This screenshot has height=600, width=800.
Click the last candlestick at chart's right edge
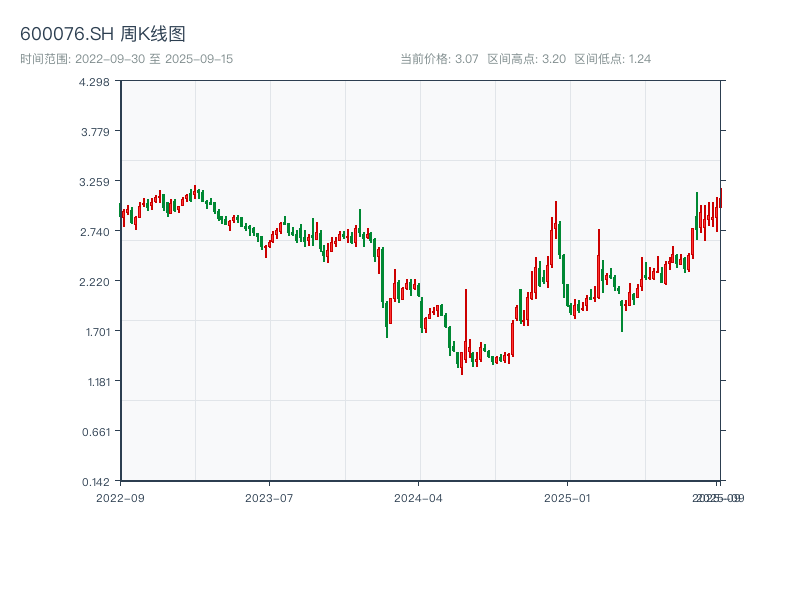click(x=719, y=200)
